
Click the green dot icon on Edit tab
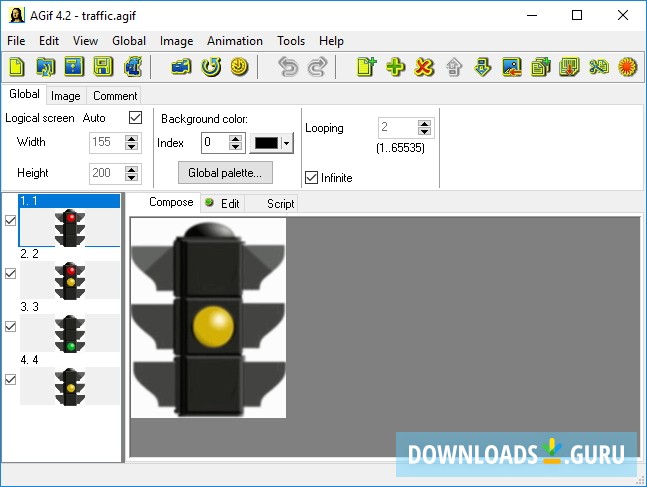click(x=210, y=202)
